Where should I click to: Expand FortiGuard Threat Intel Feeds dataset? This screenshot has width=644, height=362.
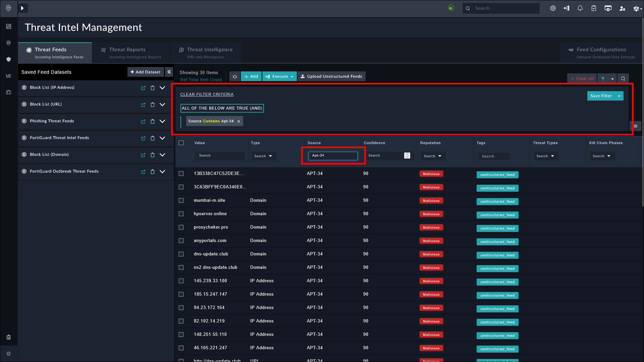click(162, 138)
